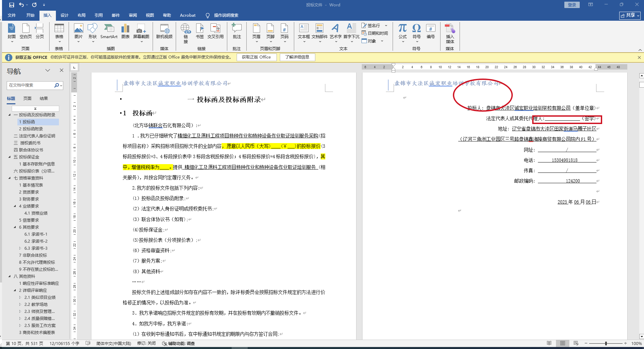Open the Acrobat ribbon tab
Viewport: 644px width, 349px height.
click(188, 15)
